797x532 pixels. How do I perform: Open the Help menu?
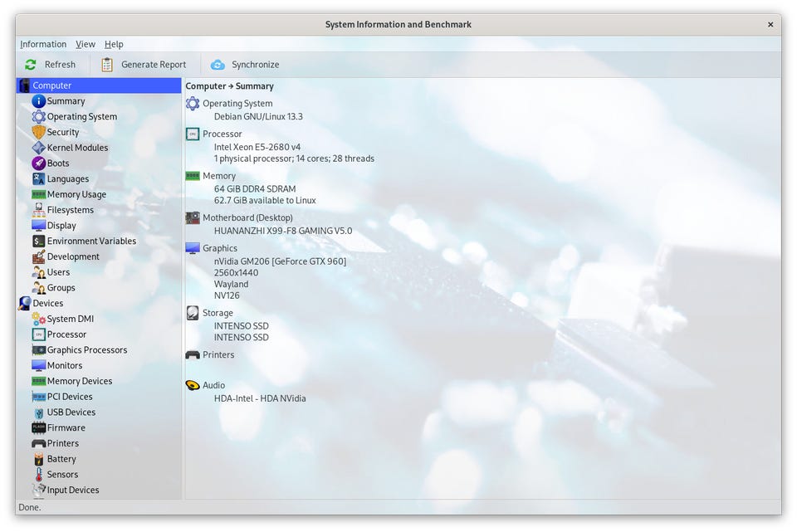tap(114, 44)
